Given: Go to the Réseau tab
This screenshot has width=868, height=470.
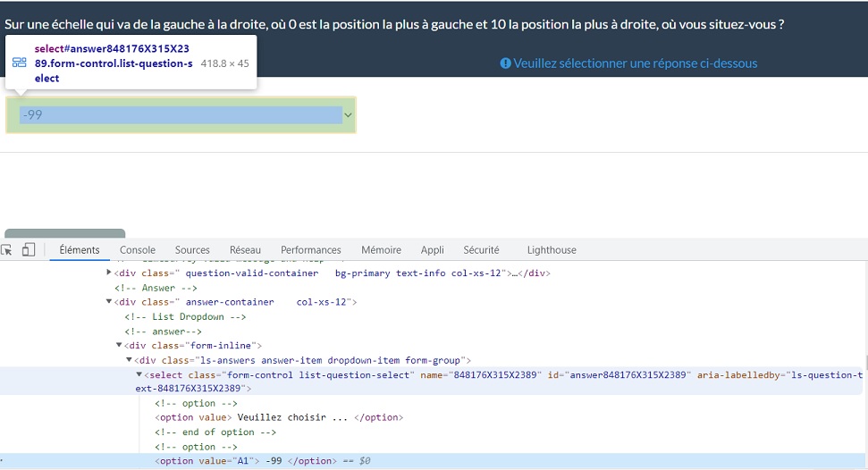Looking at the screenshot, I should 245,250.
